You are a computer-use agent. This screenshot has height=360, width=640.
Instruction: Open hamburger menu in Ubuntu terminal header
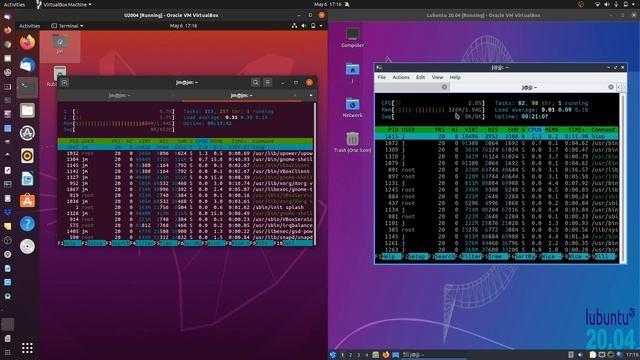[268, 82]
